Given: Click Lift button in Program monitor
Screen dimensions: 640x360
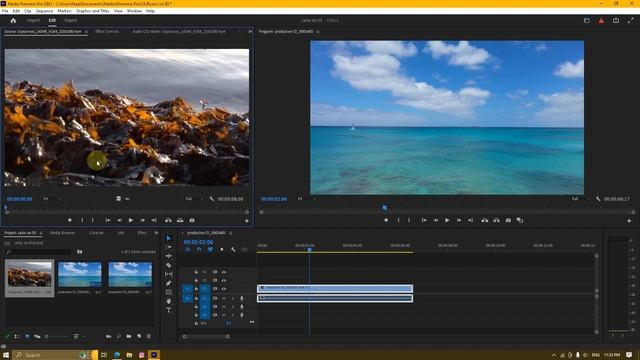Looking at the screenshot, I should click(484, 220).
